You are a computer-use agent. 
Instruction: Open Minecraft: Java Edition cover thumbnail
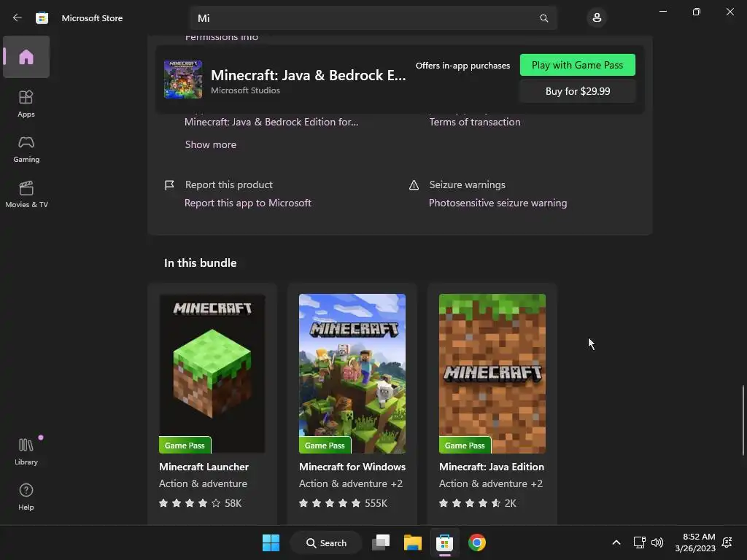click(x=492, y=373)
